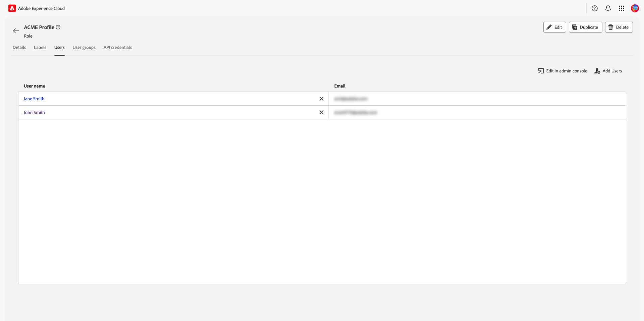Click the Adobe Experience Cloud logo
644x321 pixels.
pyautogui.click(x=12, y=8)
